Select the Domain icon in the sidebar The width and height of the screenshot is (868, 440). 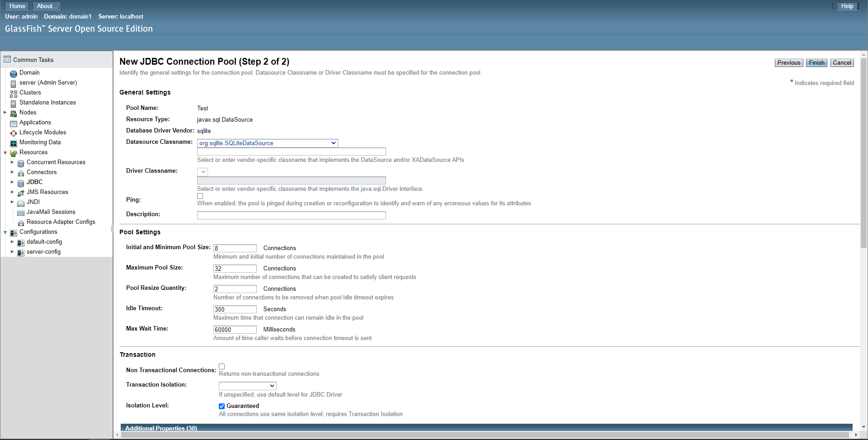click(x=14, y=73)
